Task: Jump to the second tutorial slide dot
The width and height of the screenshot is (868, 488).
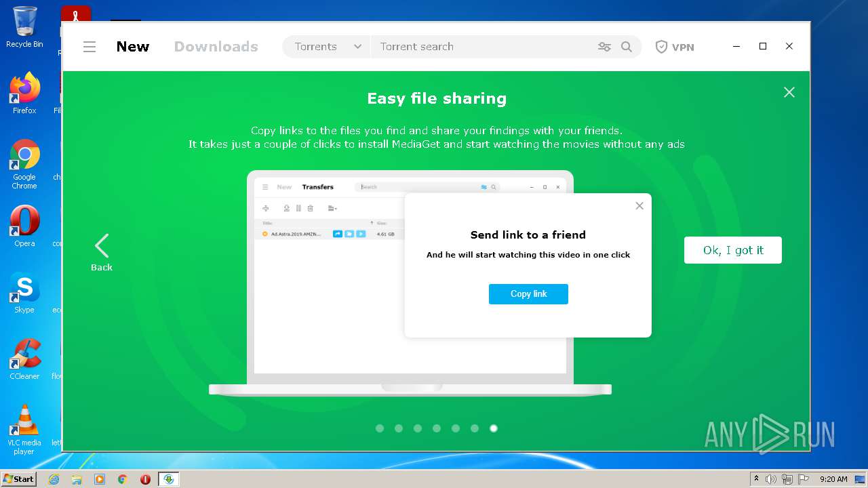Action: coord(399,428)
